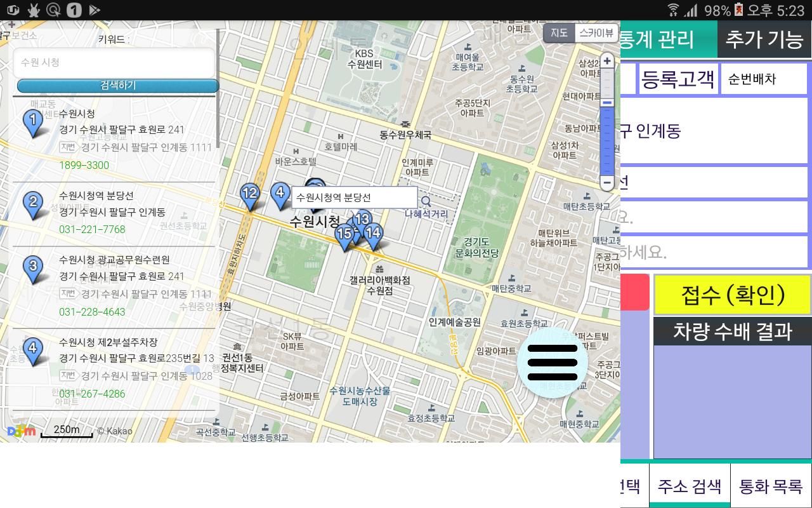The height and width of the screenshot is (508, 812).
Task: Call phone number 031-228-4643
Action: coord(92,312)
